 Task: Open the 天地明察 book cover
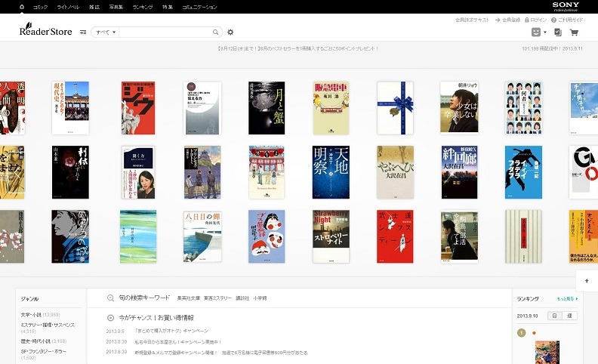(331, 172)
